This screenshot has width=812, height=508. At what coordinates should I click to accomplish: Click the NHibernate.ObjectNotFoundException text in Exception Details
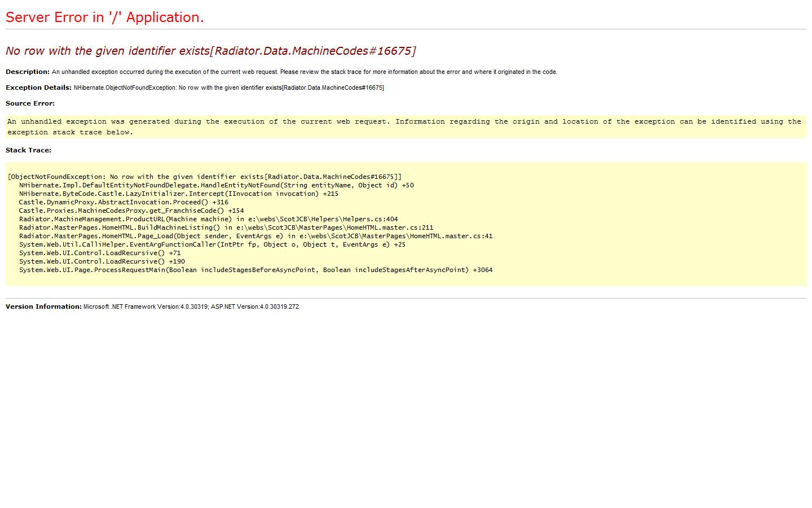pyautogui.click(x=228, y=87)
